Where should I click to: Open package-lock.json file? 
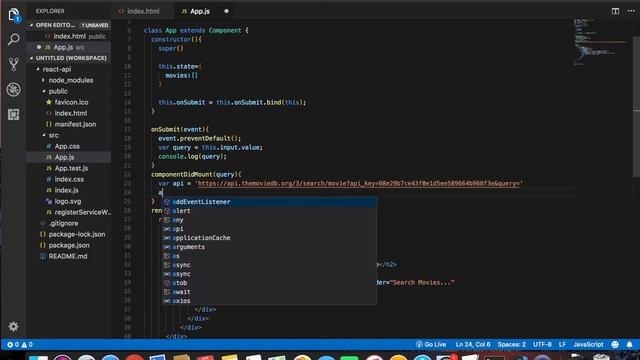point(69,234)
